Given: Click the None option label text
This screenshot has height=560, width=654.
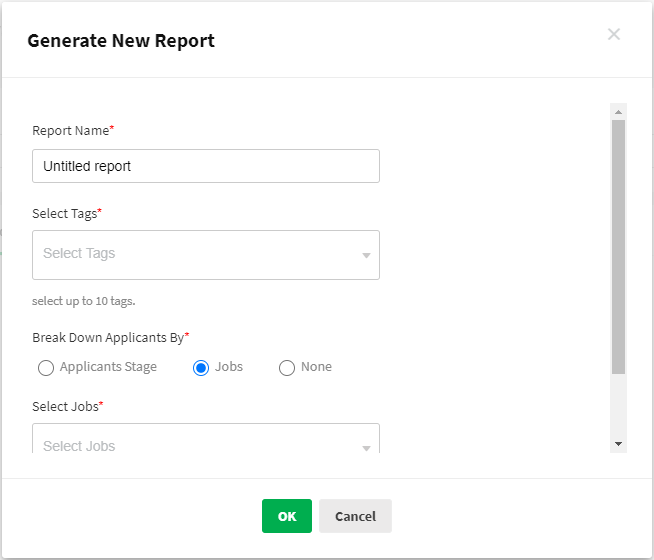Looking at the screenshot, I should 316,367.
